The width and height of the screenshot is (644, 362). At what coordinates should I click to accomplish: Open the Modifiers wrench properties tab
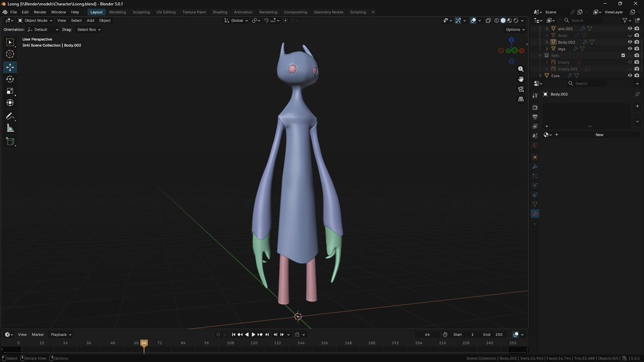coord(535,167)
